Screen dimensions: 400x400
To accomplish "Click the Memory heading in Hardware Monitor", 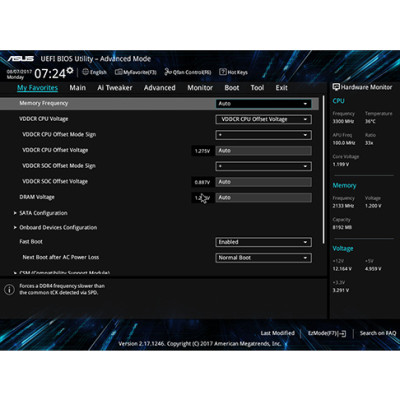I will point(344,185).
